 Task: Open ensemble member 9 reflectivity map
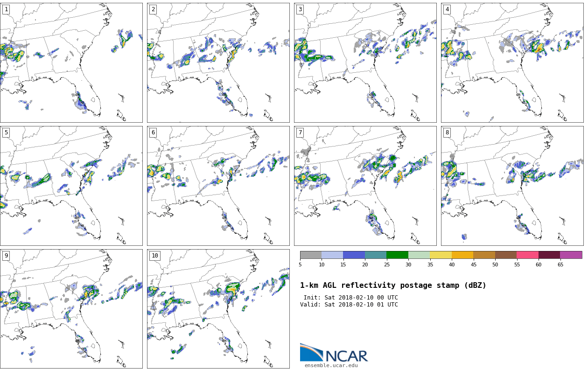click(x=71, y=309)
